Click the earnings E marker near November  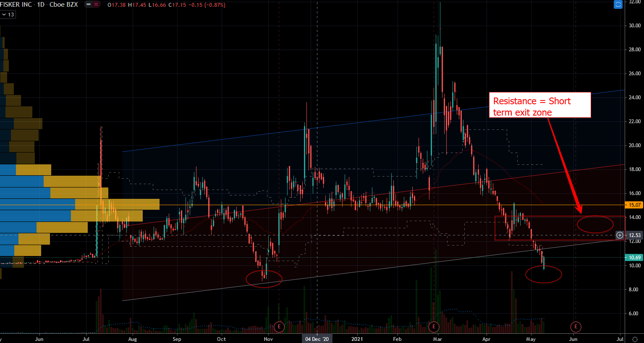279,327
